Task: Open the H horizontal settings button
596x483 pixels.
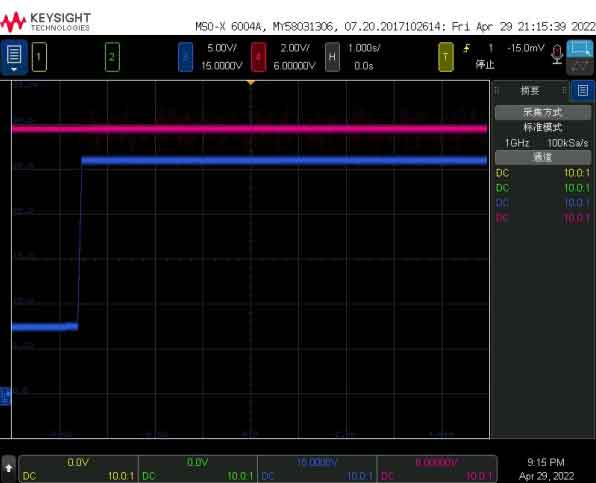Action: (332, 57)
